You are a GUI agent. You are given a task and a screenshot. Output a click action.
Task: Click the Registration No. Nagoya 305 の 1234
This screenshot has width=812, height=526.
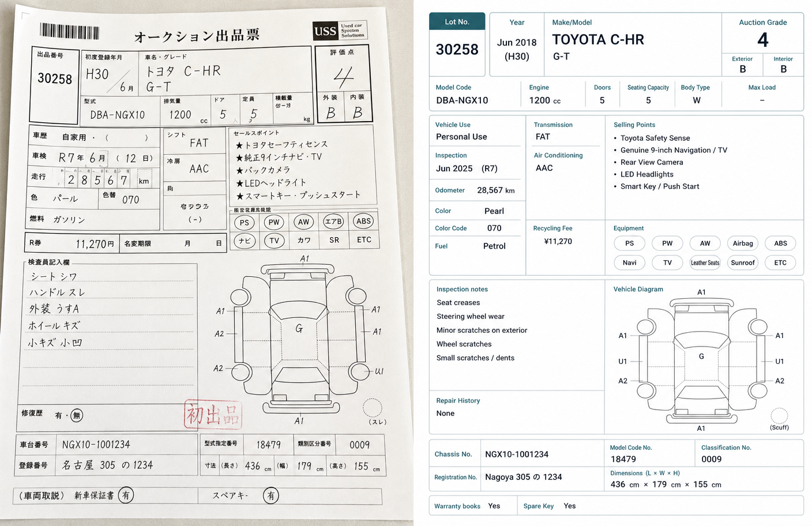tap(524, 477)
